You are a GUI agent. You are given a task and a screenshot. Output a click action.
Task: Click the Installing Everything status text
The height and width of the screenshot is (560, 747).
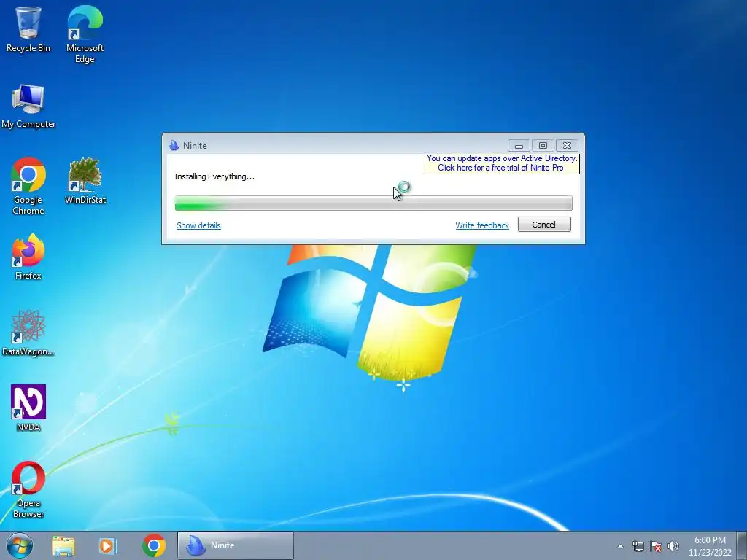click(x=214, y=176)
